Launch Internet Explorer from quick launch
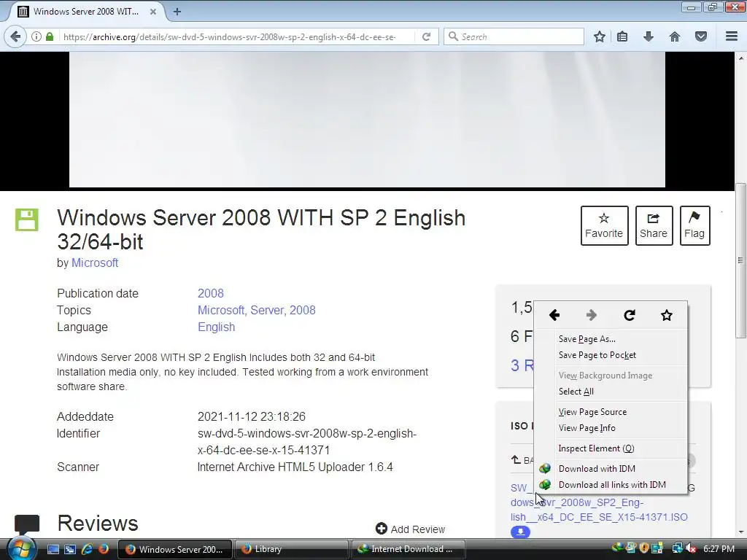The height and width of the screenshot is (560, 747). [86, 549]
